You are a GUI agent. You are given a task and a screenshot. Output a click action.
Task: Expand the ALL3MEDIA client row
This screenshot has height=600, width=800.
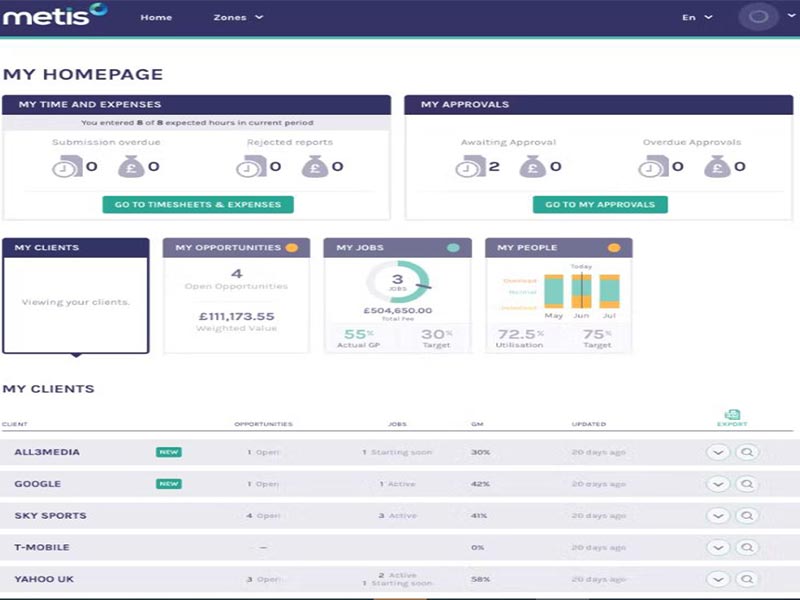pos(718,453)
